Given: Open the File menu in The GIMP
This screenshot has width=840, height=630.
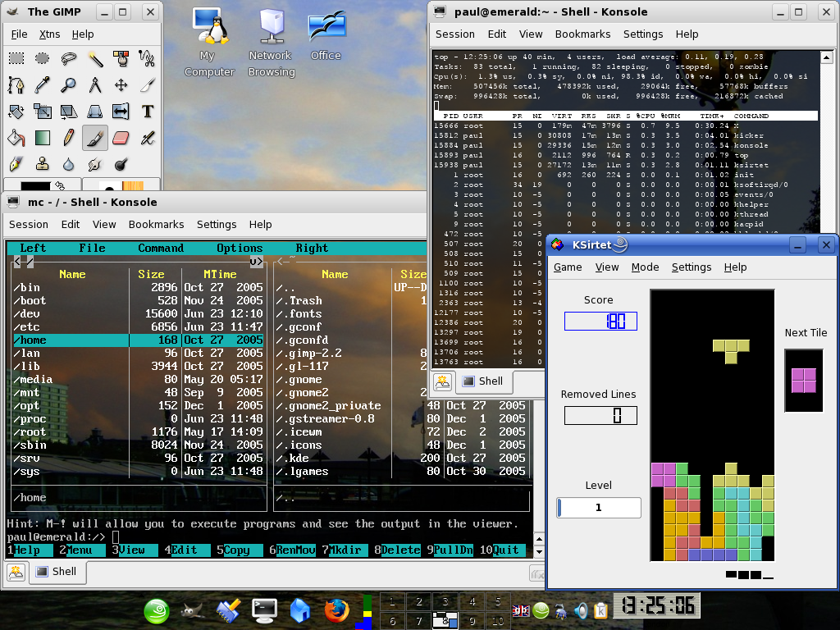Looking at the screenshot, I should [x=20, y=34].
